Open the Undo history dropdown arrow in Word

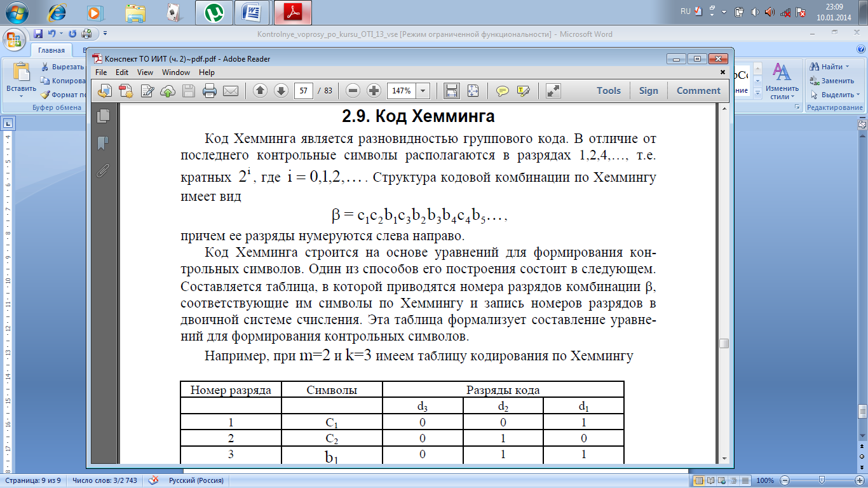(61, 34)
